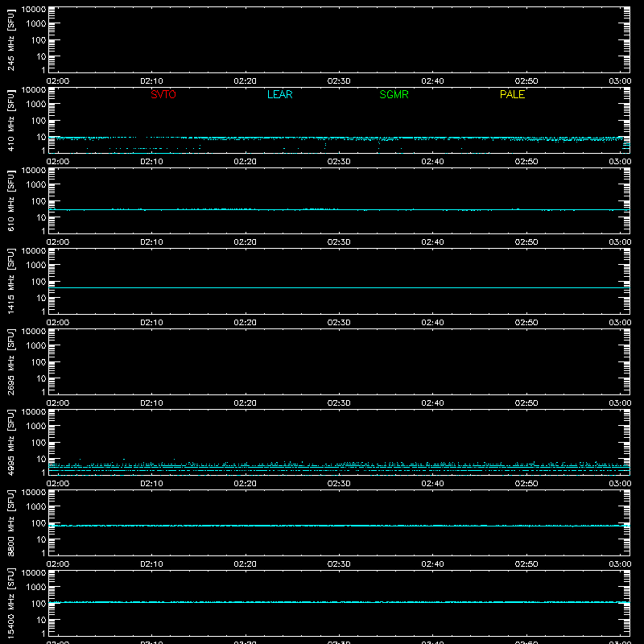Screen dimensions: 644x644
Task: Click the 100 y-axis label of 8800 MHz panel
Action: [x=39, y=523]
